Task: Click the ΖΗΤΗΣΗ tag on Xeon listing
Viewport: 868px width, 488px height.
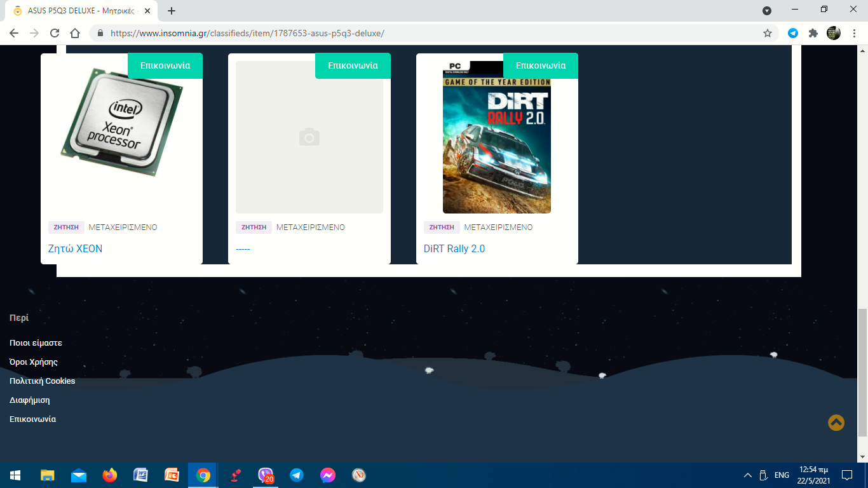Action: [x=66, y=227]
